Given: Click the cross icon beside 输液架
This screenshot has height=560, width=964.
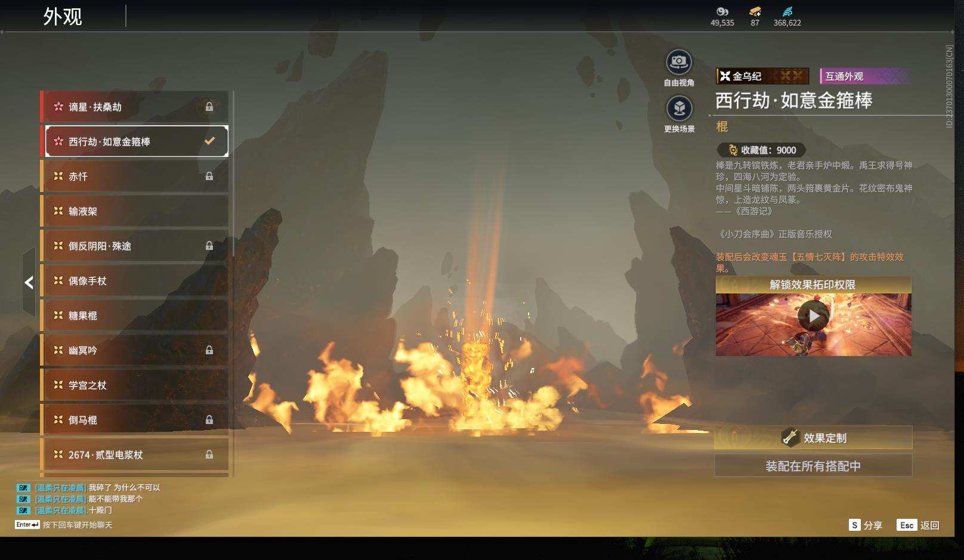Looking at the screenshot, I should (58, 211).
